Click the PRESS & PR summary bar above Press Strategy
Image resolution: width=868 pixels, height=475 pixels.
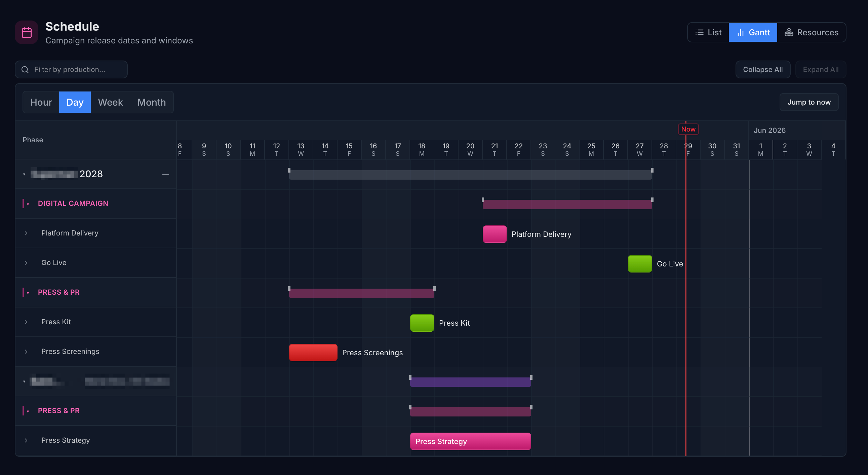(470, 412)
